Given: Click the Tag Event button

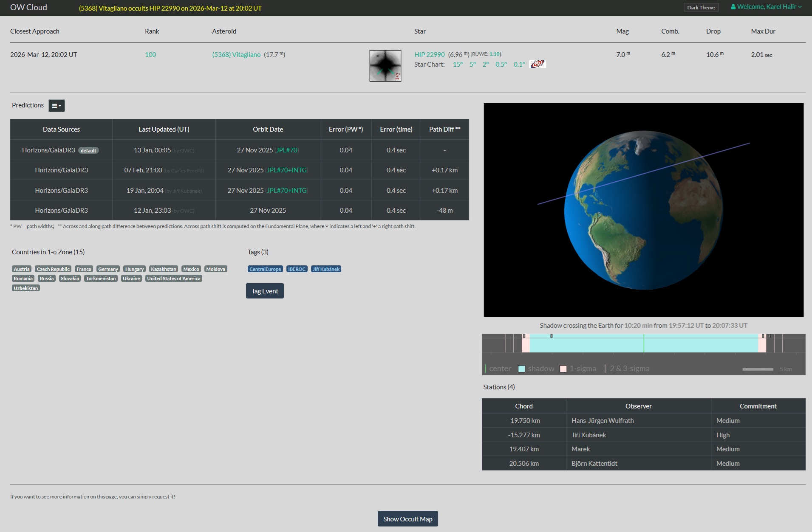Looking at the screenshot, I should pos(264,291).
